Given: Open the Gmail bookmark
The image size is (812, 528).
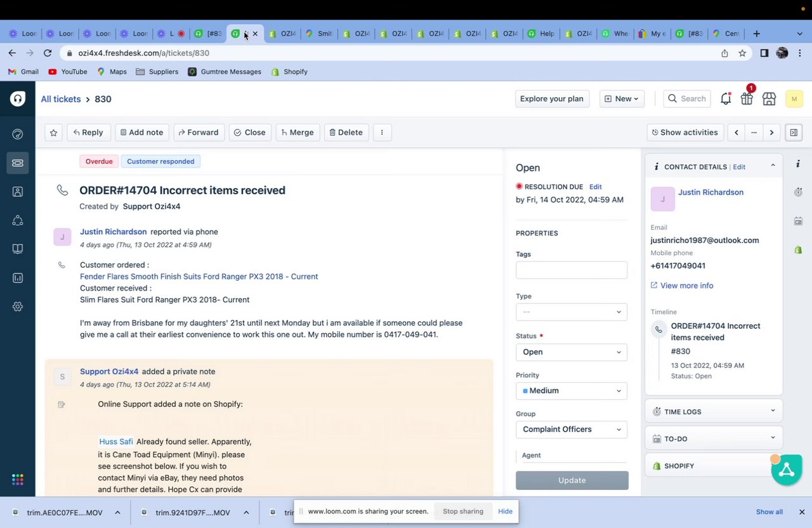Looking at the screenshot, I should [x=23, y=72].
